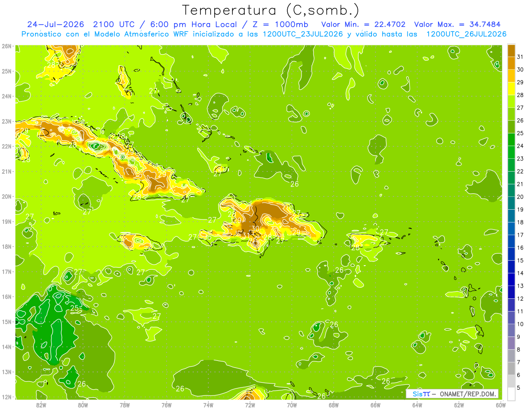This screenshot has width=532, height=411.
Task: Pick the teal colorbar segment between 19 and 20
Action: pyautogui.click(x=511, y=203)
